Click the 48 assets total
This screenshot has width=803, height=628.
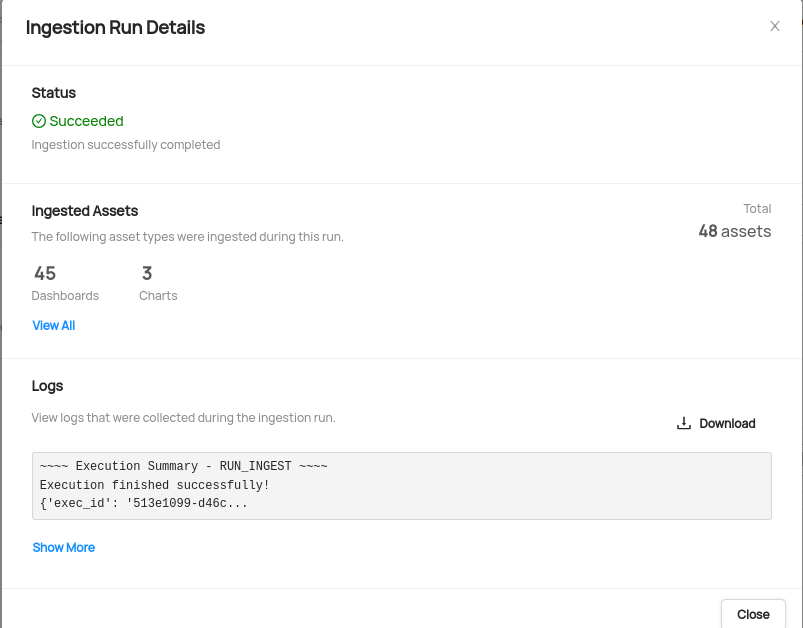pyautogui.click(x=734, y=232)
